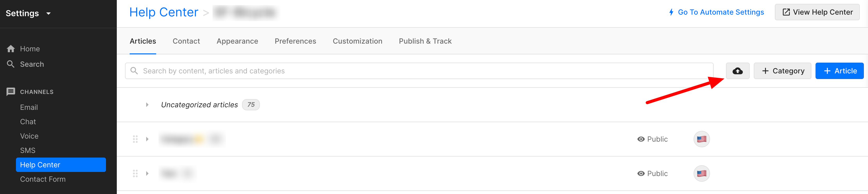Viewport: 868px width, 194px height.
Task: Expand the Uncategorized articles section
Action: pos(147,104)
